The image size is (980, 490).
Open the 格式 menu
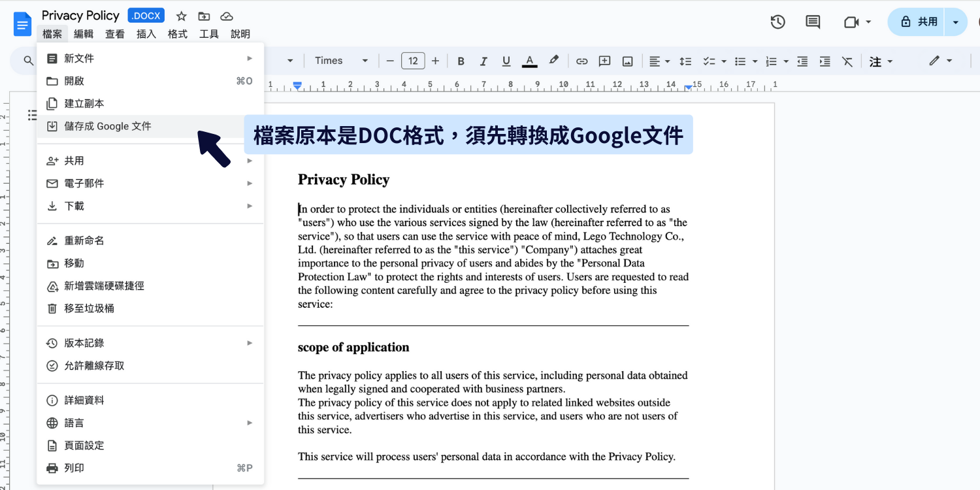click(x=178, y=34)
